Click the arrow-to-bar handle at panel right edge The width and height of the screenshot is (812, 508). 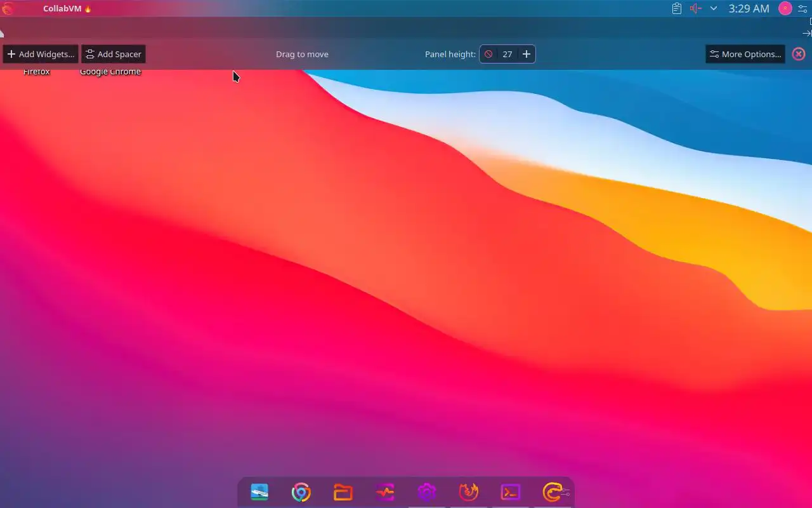click(807, 33)
